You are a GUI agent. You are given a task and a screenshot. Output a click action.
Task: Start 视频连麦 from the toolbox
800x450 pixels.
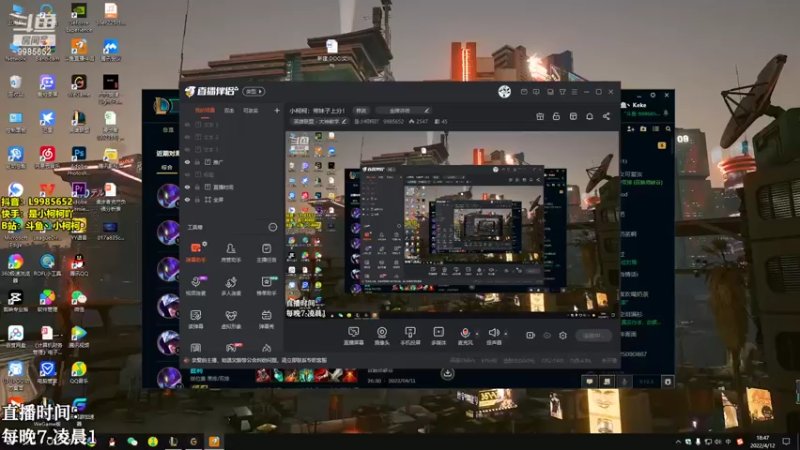coord(196,286)
